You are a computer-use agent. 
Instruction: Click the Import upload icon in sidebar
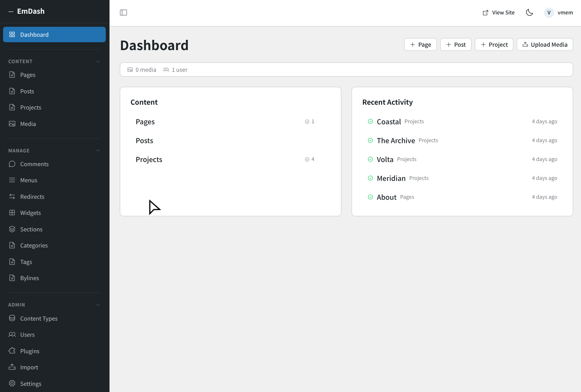pos(12,367)
